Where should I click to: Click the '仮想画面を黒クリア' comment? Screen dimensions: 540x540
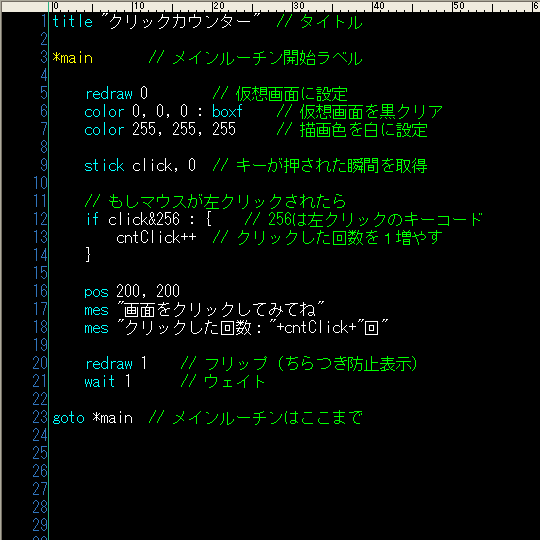(371, 112)
